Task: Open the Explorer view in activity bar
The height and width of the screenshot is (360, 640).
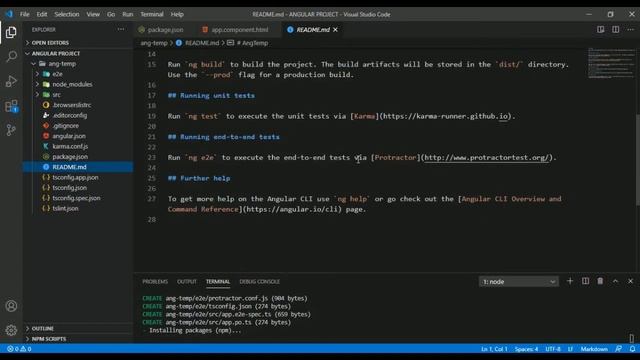Action: [11, 32]
